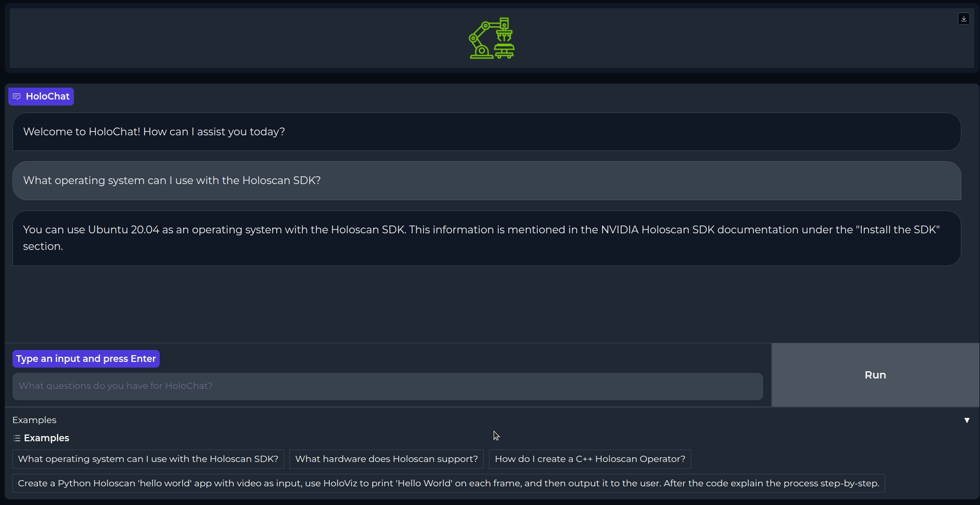Select the operating system example question
Viewport: 980px width, 505px height.
[148, 459]
